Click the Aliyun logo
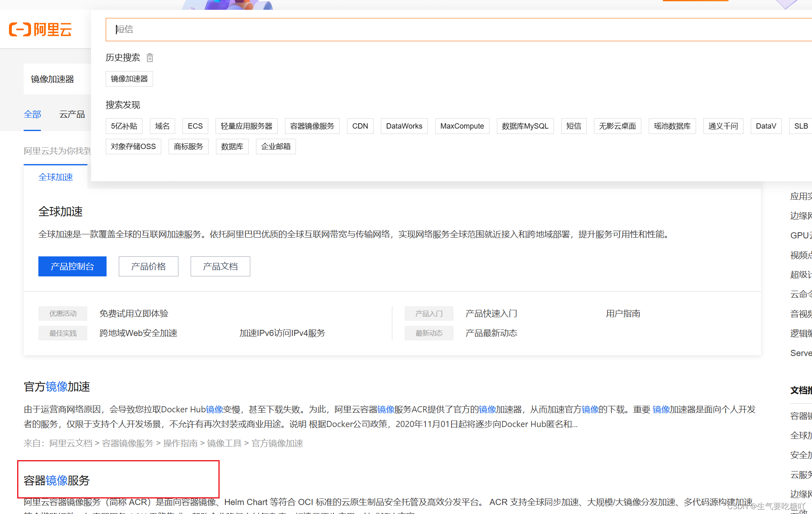Screen dimensions: 812x514 point(40,29)
